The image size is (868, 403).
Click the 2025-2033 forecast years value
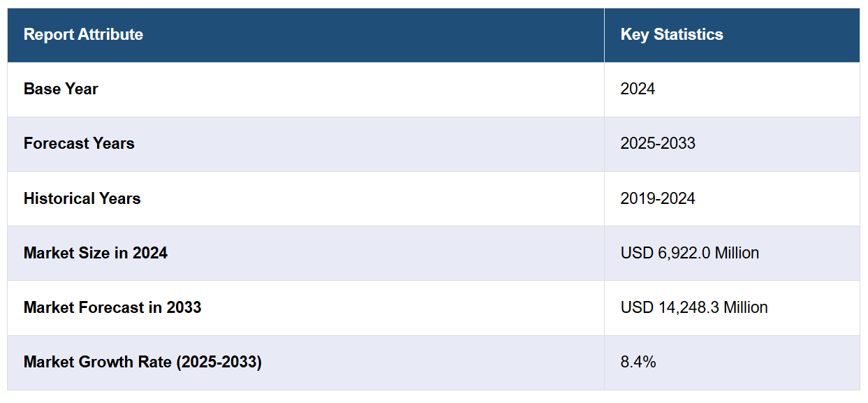pyautogui.click(x=658, y=143)
